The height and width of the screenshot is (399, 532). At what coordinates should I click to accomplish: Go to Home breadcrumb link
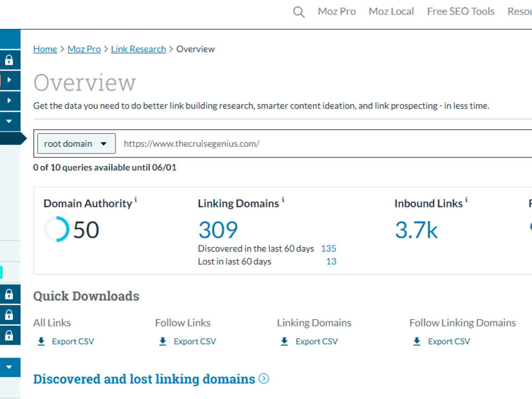[45, 49]
